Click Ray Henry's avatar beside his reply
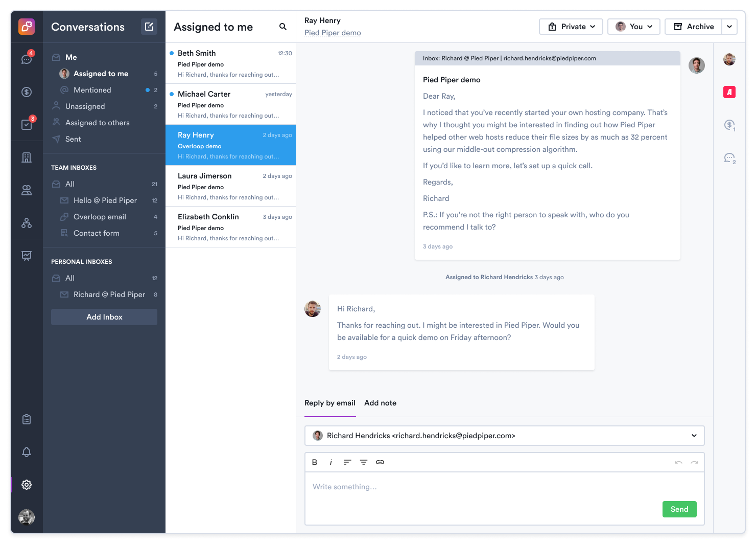 [313, 309]
